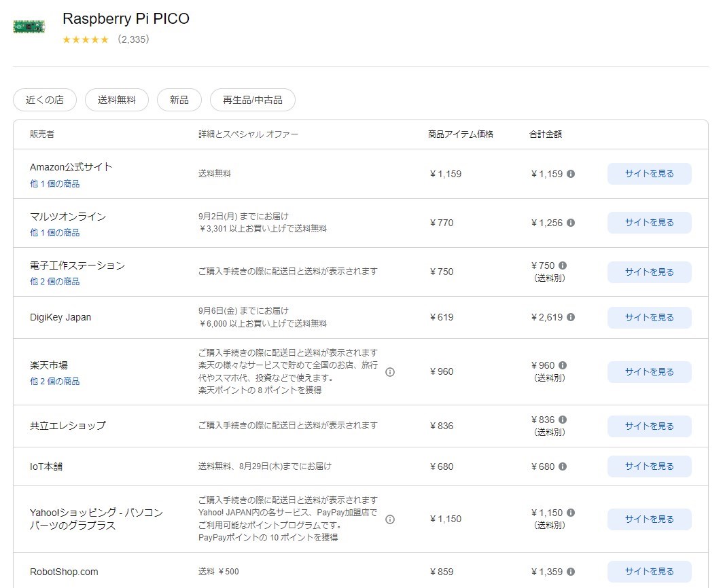Open the info icon next to Yahoo's ¥1,150 total
The width and height of the screenshot is (723, 588).
click(571, 513)
